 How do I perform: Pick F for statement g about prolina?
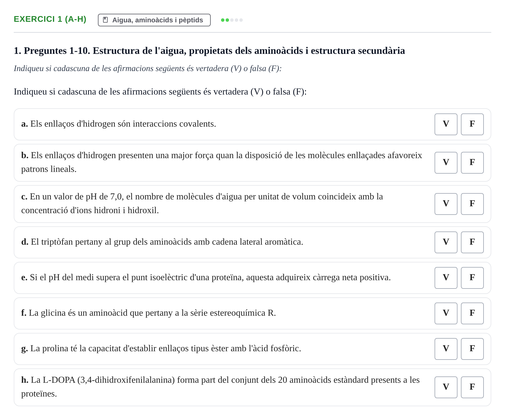coord(472,349)
